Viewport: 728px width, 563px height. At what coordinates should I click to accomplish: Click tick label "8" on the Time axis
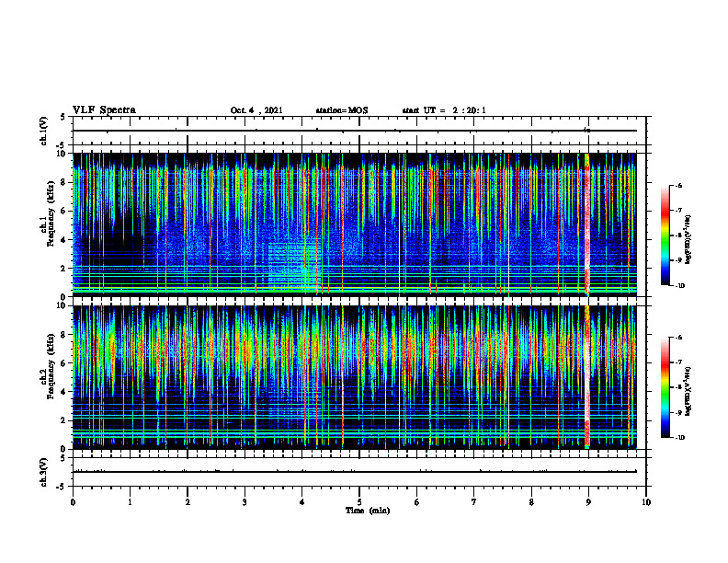531,502
